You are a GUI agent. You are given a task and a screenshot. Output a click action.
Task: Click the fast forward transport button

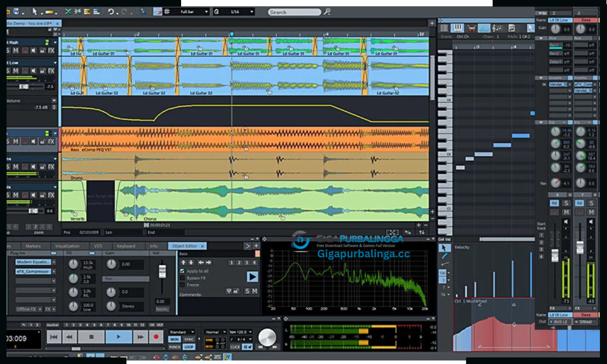(x=140, y=336)
